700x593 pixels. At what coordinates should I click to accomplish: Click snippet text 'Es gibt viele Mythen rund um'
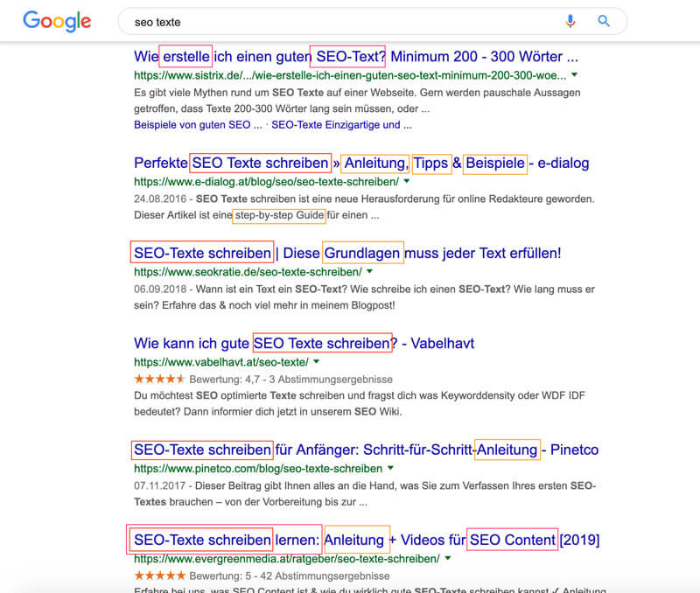202,93
